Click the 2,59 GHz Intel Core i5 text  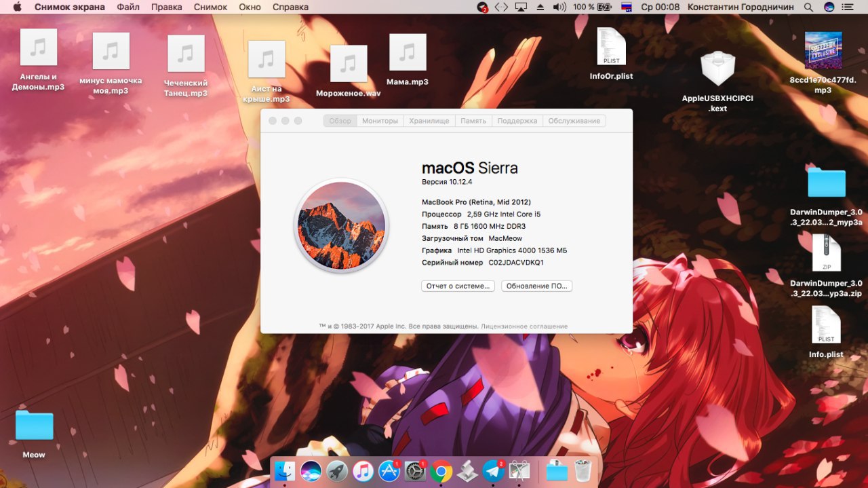click(x=504, y=214)
